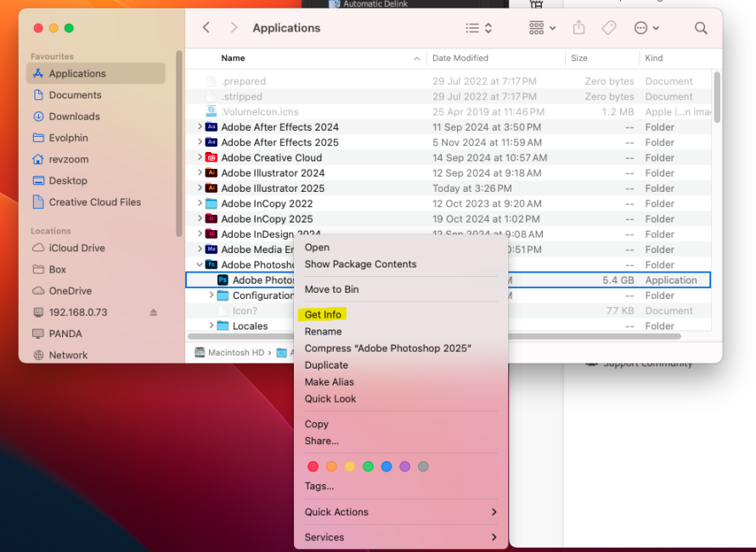Open the list view options switcher

[x=479, y=28]
